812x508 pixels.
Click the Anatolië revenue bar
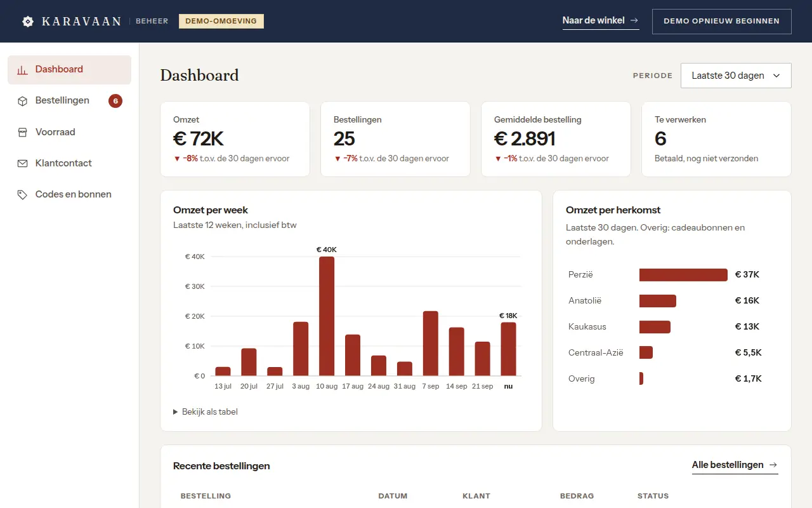[x=658, y=301]
